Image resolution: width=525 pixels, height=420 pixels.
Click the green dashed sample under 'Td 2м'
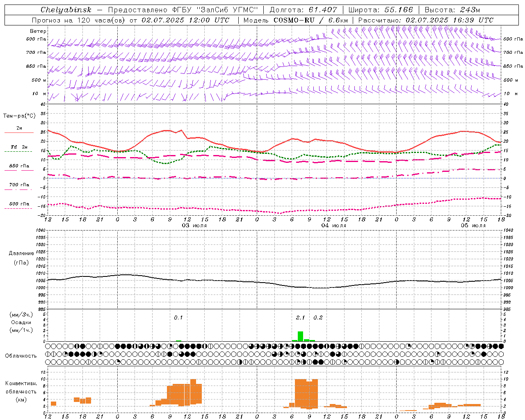click(x=18, y=151)
